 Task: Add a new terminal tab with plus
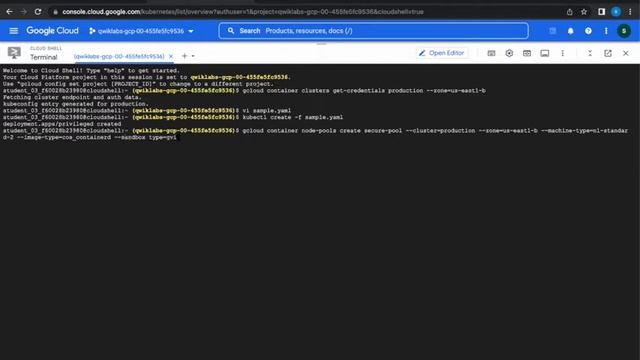click(x=184, y=56)
